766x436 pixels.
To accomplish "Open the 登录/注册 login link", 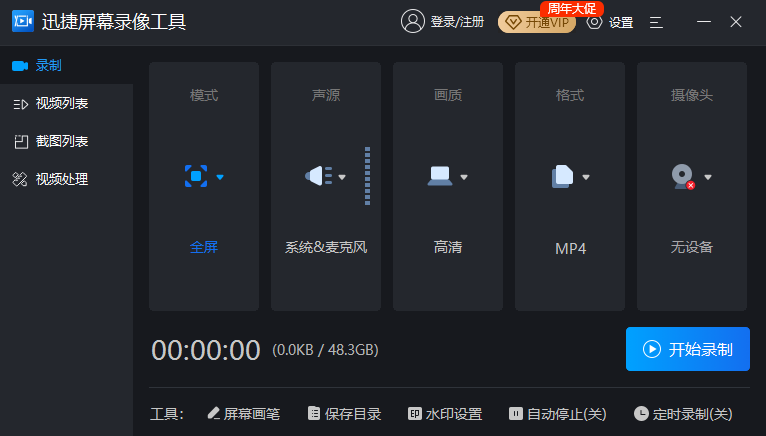I will click(x=457, y=22).
